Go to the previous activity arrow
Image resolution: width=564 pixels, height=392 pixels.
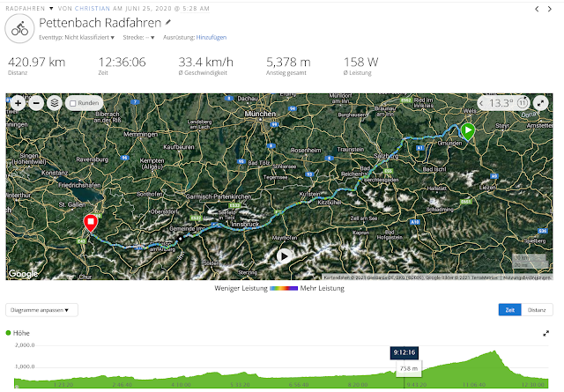tap(537, 9)
